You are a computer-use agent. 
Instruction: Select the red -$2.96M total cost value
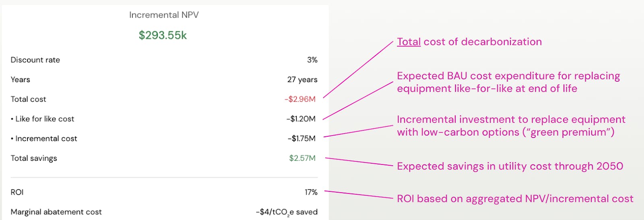pos(300,99)
